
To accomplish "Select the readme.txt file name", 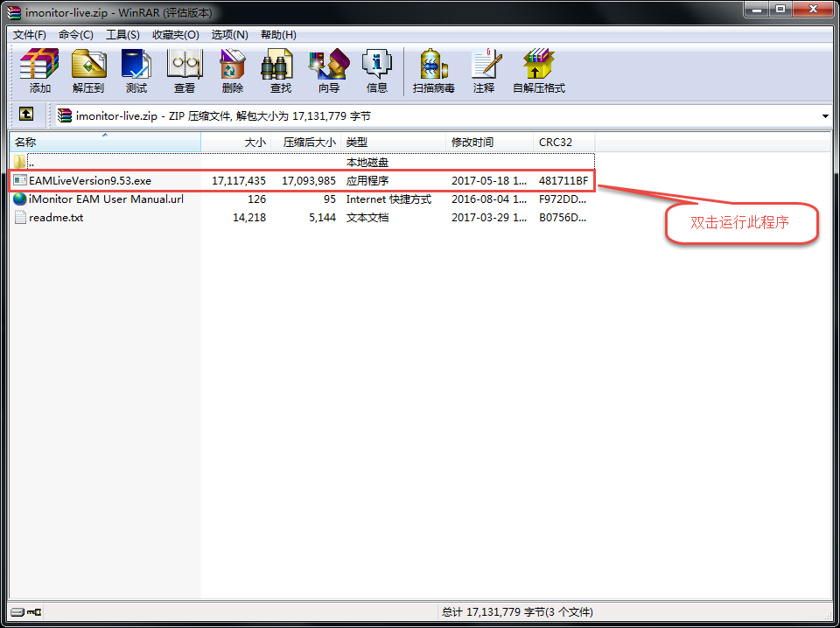I will coord(56,218).
